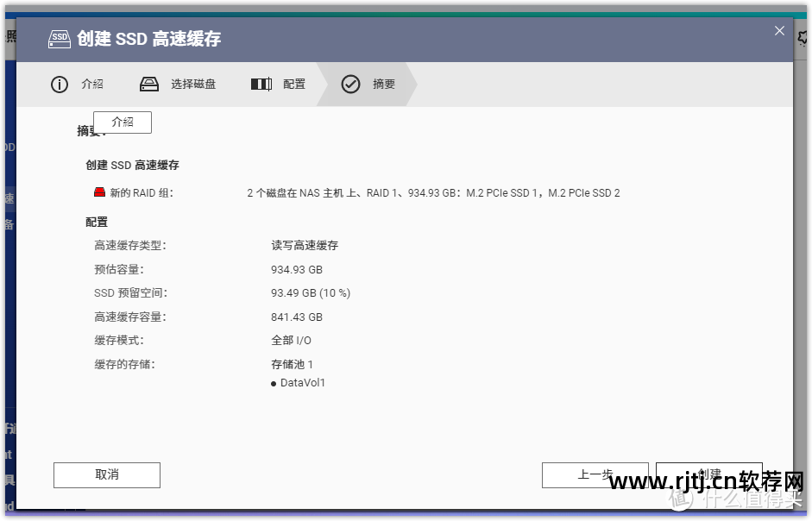Close the 创建 SSD 高速缓存 dialog

point(779,31)
